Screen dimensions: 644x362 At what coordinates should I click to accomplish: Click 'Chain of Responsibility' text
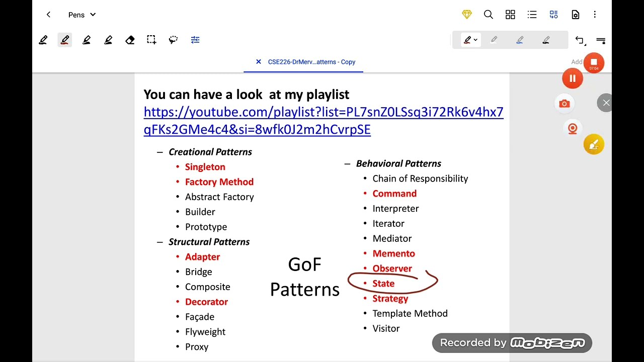(x=420, y=178)
